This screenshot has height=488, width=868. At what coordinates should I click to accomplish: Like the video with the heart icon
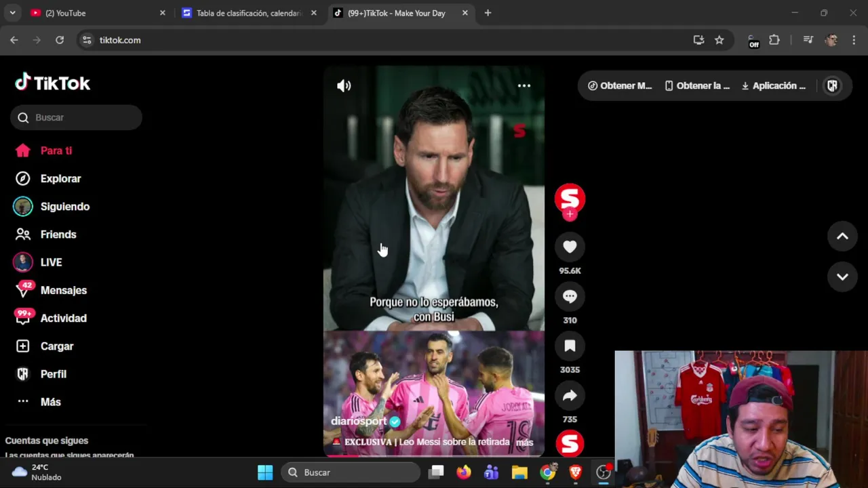click(x=570, y=247)
